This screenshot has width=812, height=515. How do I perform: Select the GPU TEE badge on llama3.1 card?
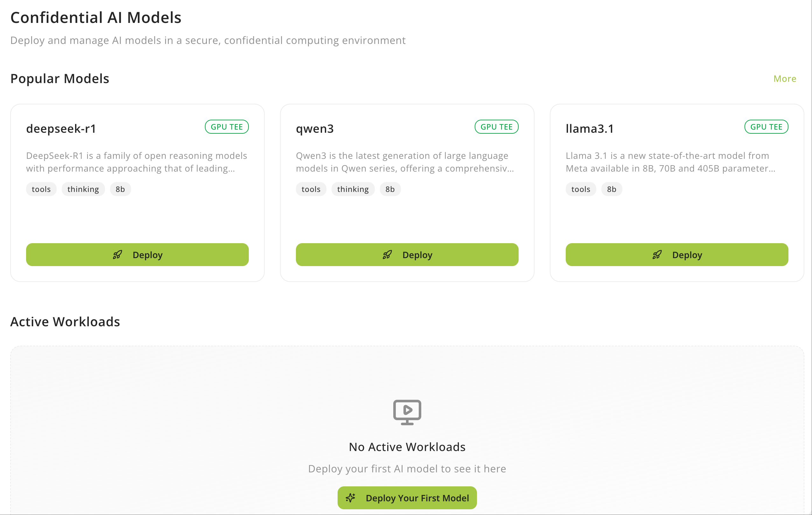(x=766, y=126)
